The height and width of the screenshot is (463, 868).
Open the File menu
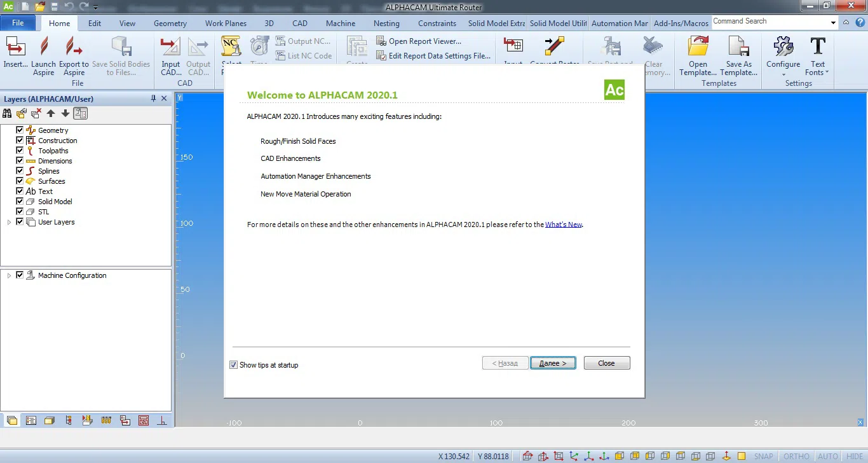click(18, 23)
